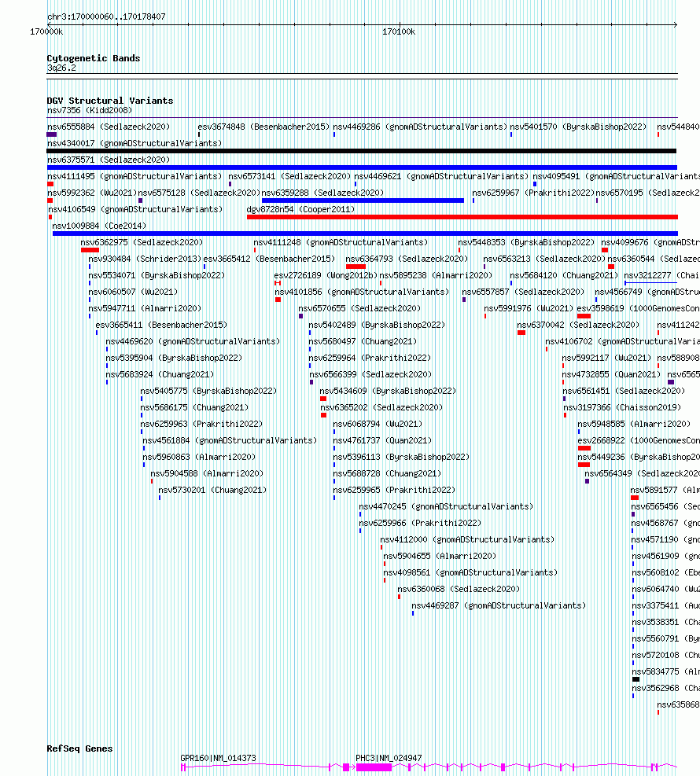Click the 170000k ruler position label

point(46,31)
